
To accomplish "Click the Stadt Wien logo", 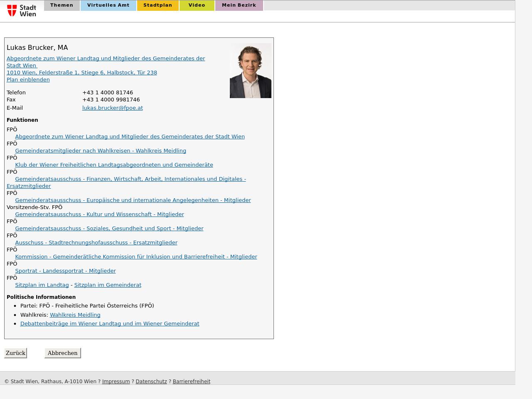I will tap(22, 10).
